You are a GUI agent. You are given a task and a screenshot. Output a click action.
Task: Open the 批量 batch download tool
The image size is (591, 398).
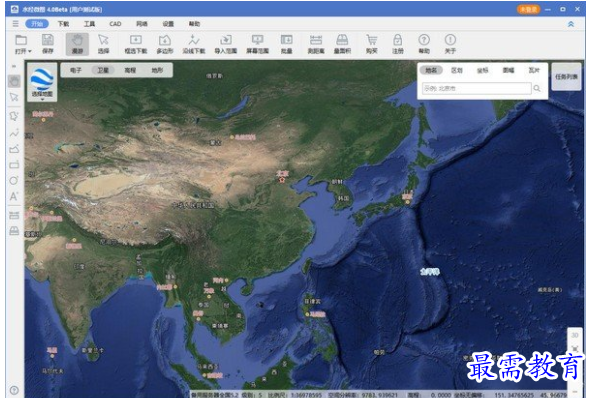coord(286,44)
